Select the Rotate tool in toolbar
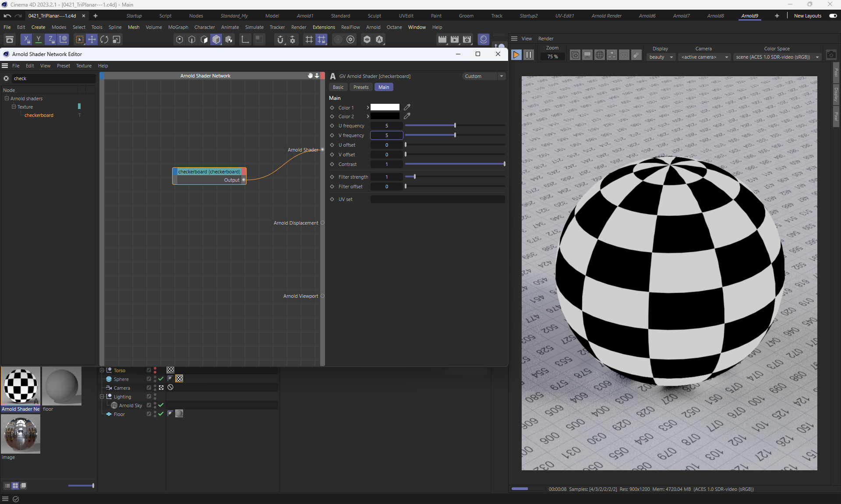 [104, 39]
